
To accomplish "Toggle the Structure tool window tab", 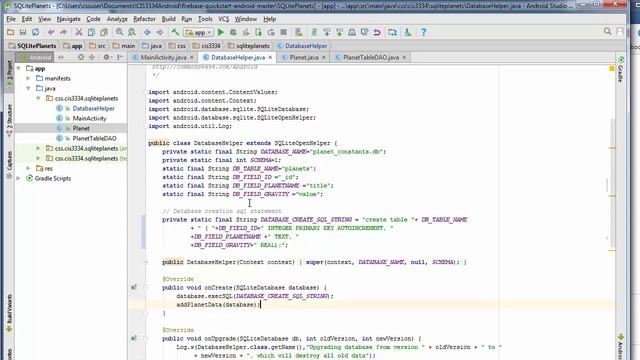I will tap(9, 120).
